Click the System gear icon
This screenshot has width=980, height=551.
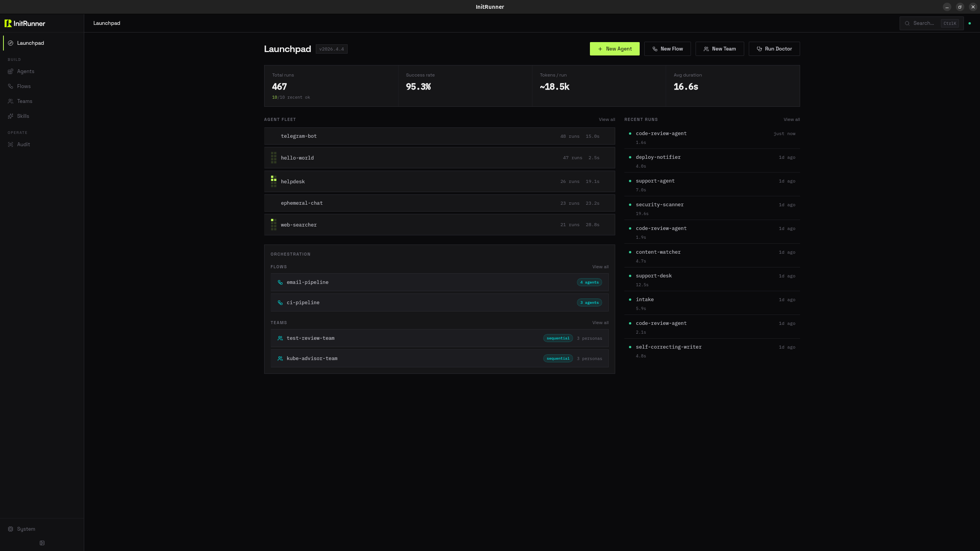(x=11, y=529)
